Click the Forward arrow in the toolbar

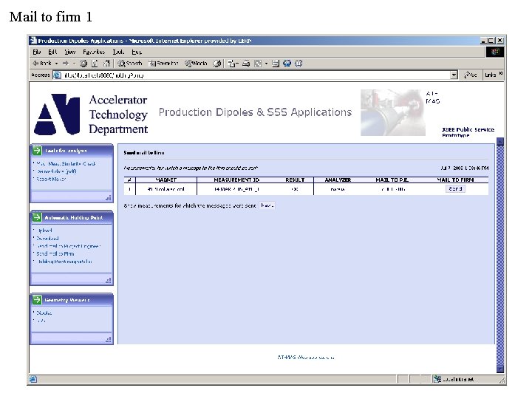click(66, 64)
